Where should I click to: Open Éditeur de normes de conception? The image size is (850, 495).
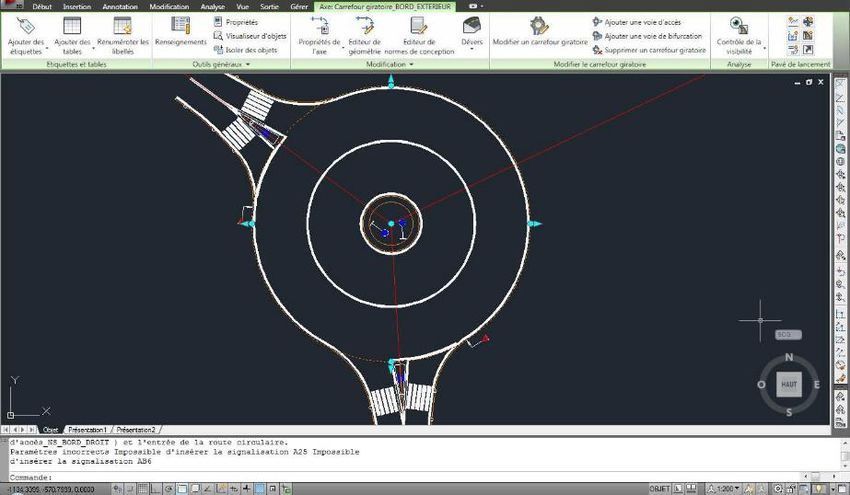(418, 30)
